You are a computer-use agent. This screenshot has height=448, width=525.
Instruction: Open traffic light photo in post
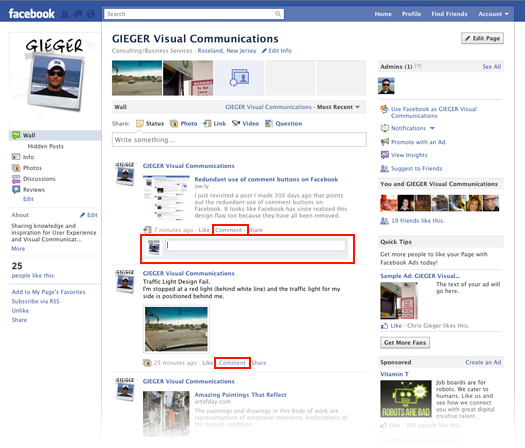pos(176,329)
